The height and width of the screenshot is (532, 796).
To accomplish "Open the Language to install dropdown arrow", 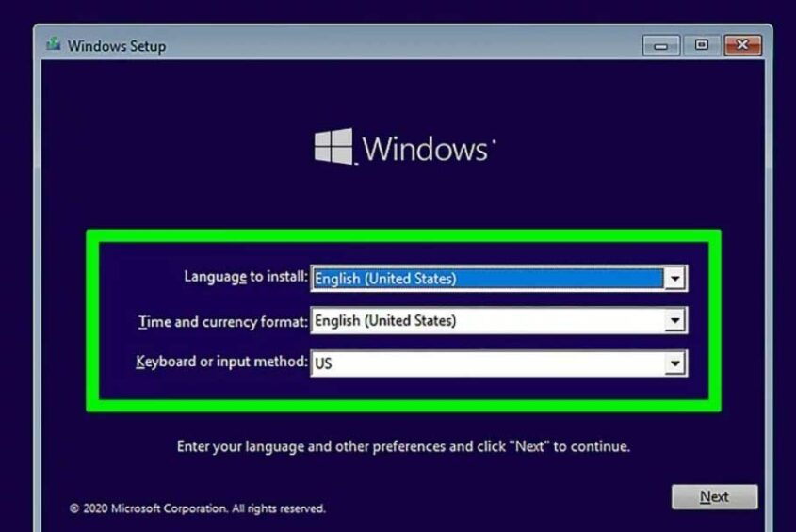I will [x=674, y=278].
